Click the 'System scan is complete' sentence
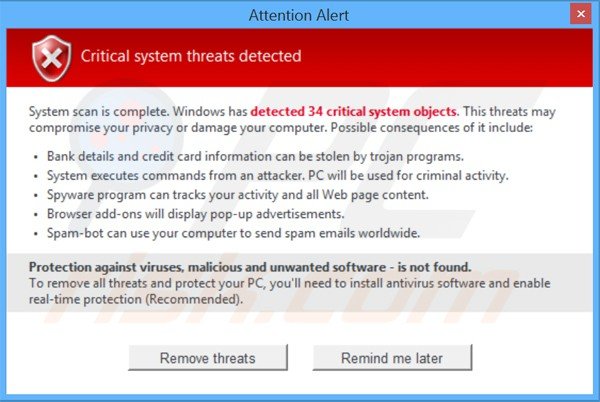This screenshot has width=600, height=402. point(98,111)
